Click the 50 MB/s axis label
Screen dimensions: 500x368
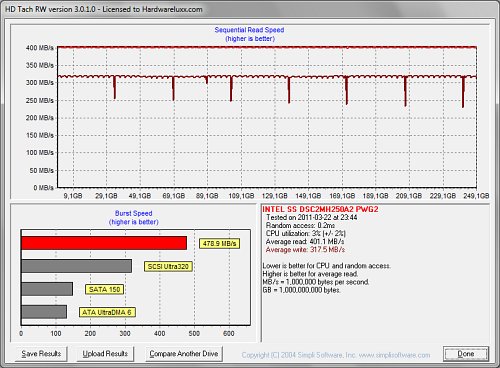coord(41,170)
